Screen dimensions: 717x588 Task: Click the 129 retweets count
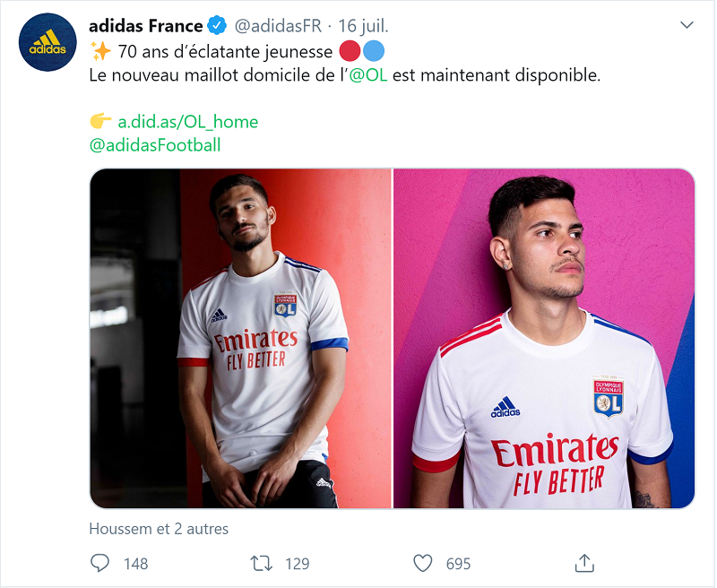(x=297, y=564)
